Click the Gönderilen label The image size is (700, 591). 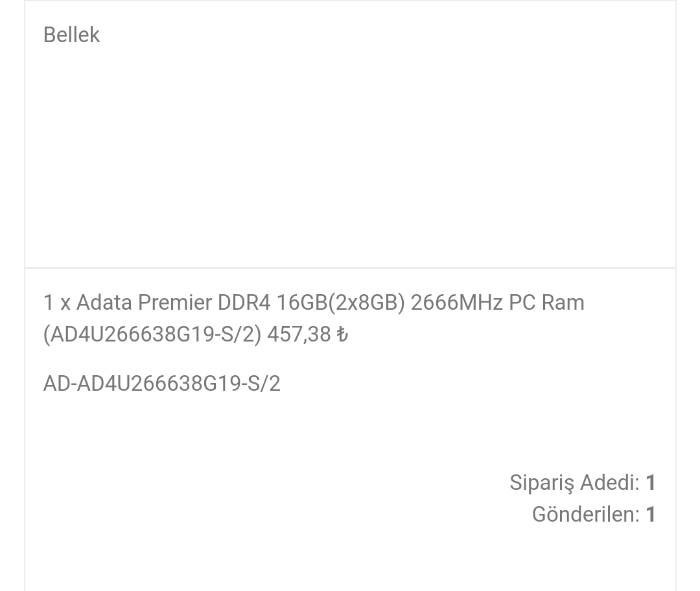[586, 515]
